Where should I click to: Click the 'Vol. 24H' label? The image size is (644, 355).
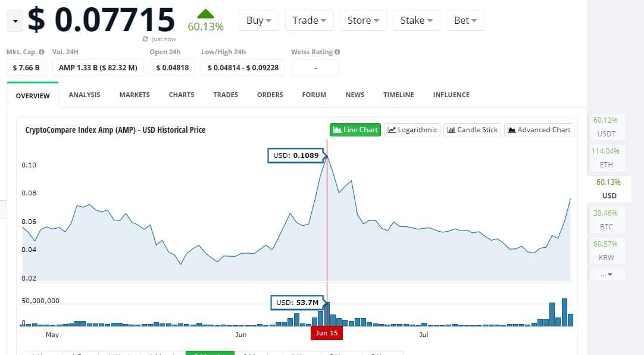click(65, 52)
